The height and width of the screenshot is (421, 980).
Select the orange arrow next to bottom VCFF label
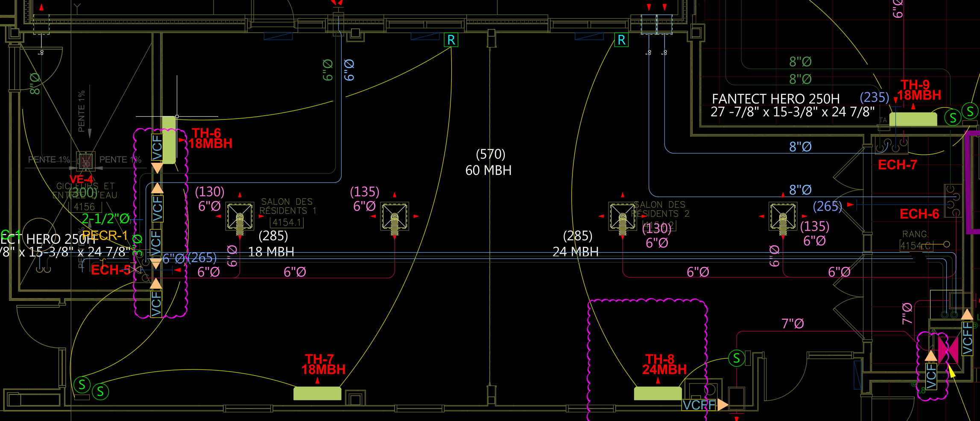click(723, 404)
